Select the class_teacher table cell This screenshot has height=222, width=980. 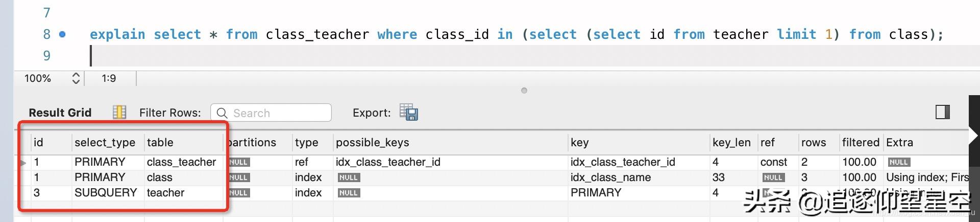click(x=181, y=162)
